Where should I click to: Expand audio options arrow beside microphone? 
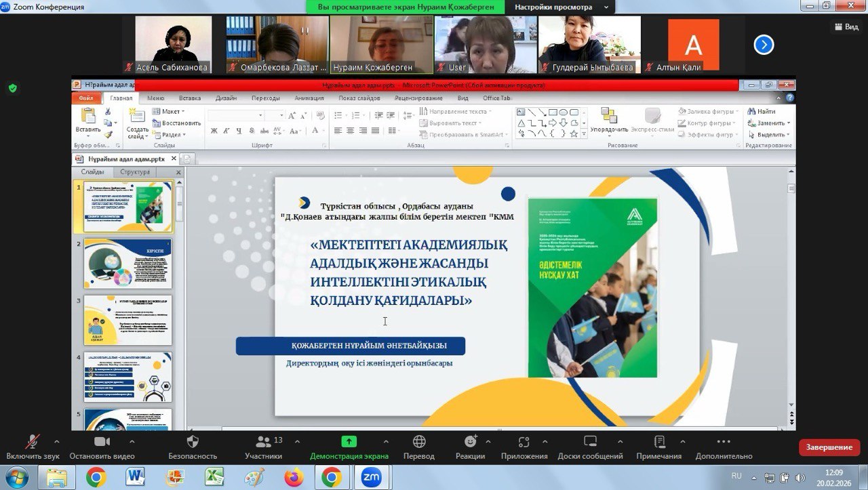(x=56, y=442)
